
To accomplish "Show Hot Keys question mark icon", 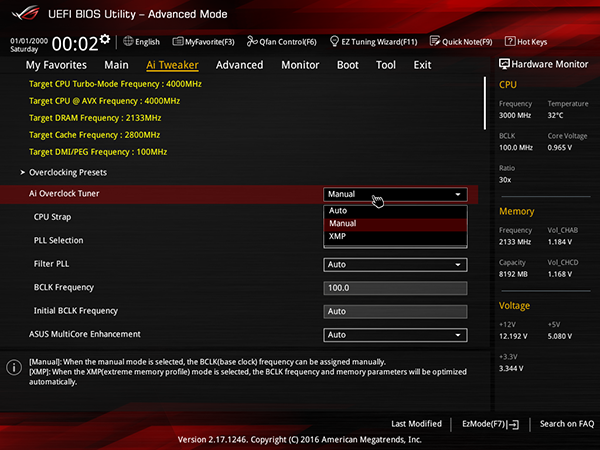I will tap(510, 41).
